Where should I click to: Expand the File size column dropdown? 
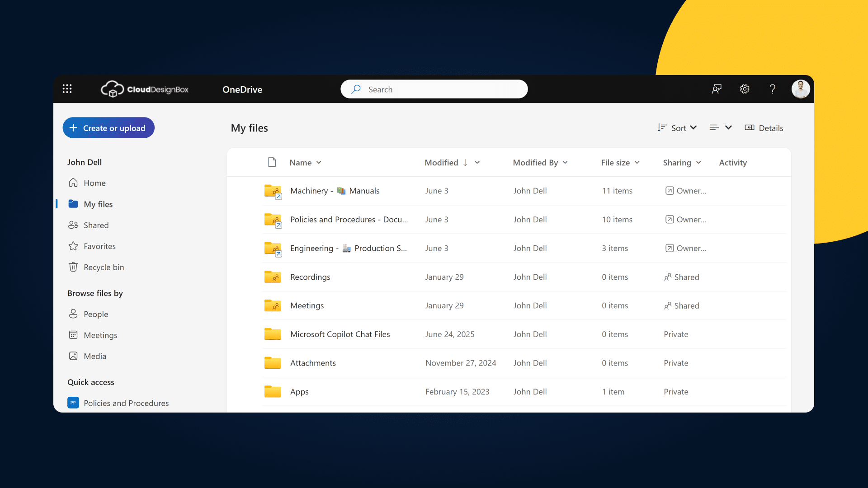[x=637, y=163]
